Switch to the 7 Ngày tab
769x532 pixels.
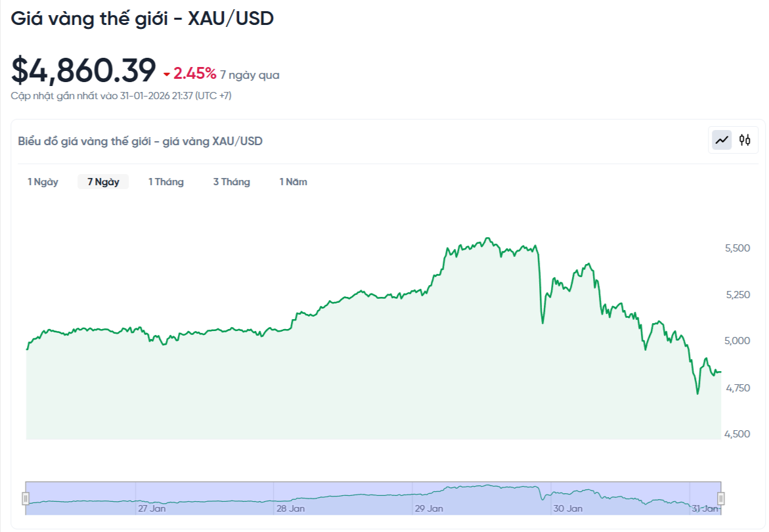pos(103,181)
